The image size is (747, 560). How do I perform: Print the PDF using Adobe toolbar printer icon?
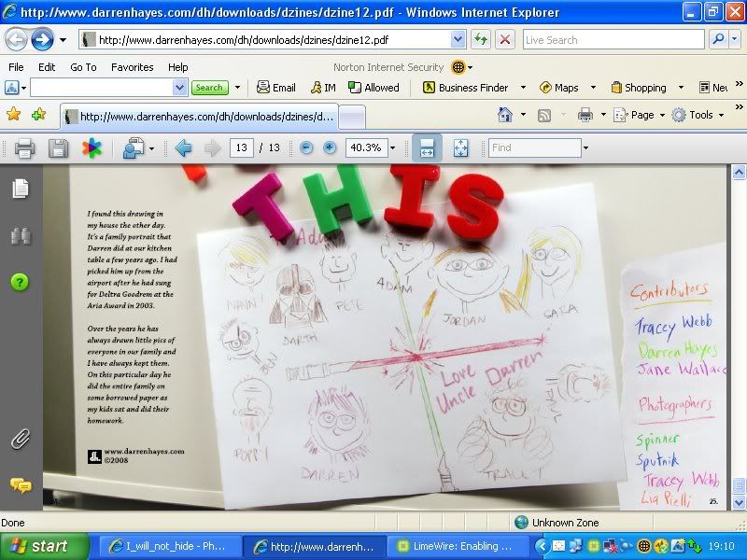(24, 147)
